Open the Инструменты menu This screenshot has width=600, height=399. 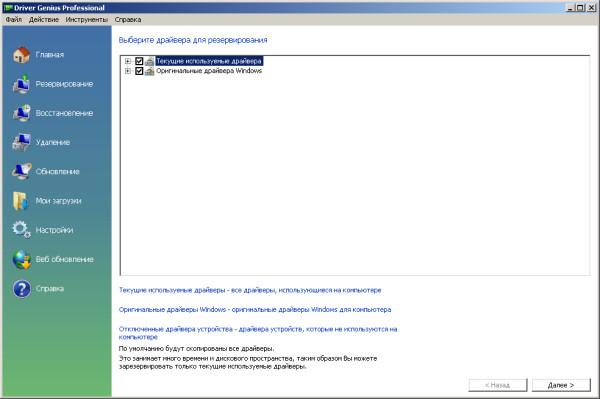pos(86,20)
